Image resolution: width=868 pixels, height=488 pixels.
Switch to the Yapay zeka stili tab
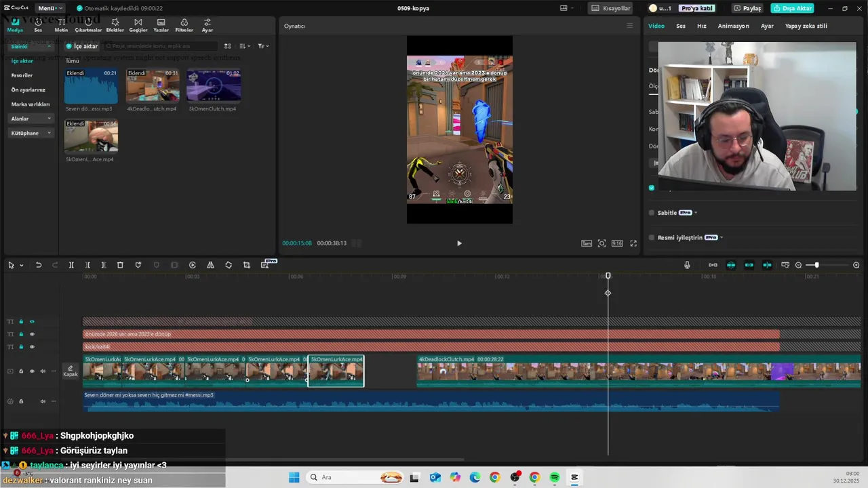(806, 26)
